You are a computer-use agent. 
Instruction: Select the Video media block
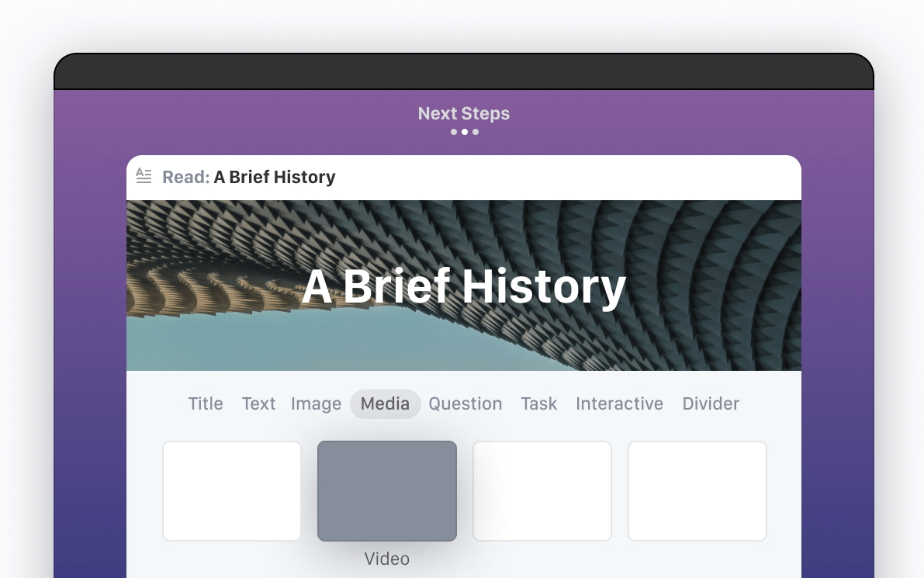[x=386, y=490]
